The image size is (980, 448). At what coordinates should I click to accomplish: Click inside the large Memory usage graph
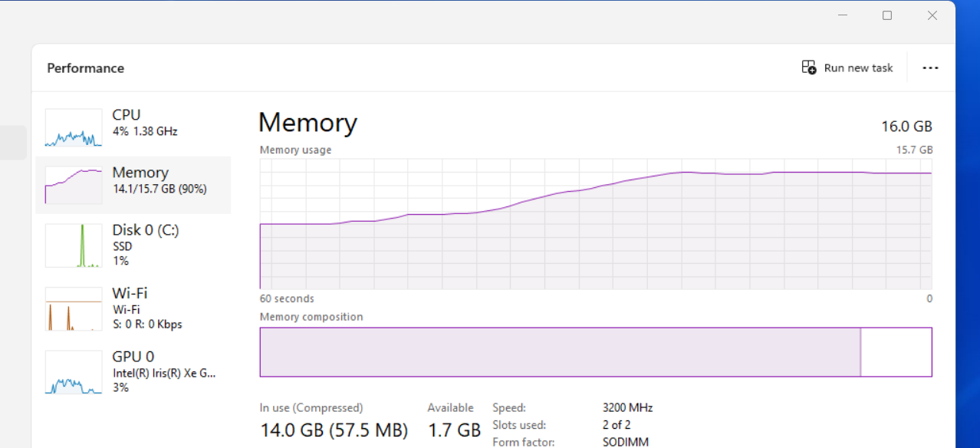click(x=596, y=230)
